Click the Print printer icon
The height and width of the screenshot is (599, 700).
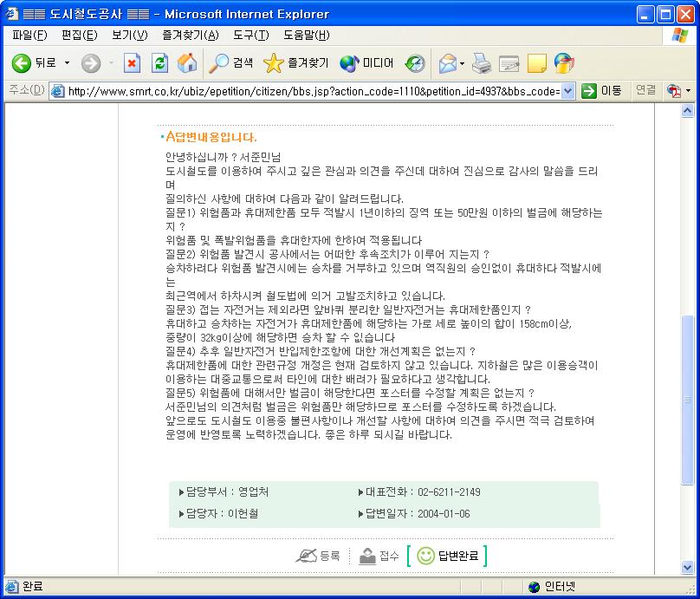click(x=482, y=63)
